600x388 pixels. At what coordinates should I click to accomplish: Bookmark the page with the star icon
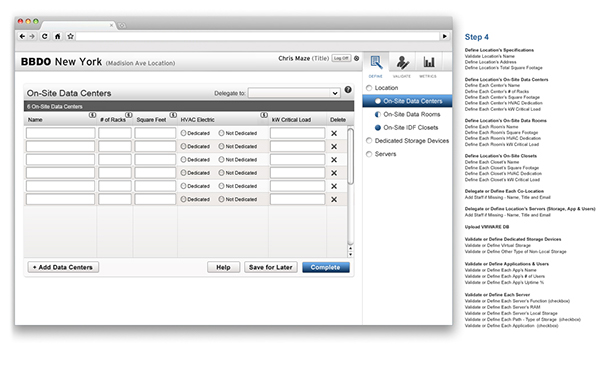tap(70, 36)
